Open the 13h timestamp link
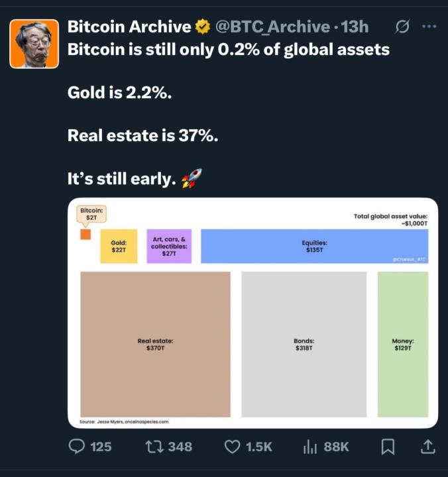Image resolution: width=448 pixels, height=477 pixels. (x=355, y=26)
